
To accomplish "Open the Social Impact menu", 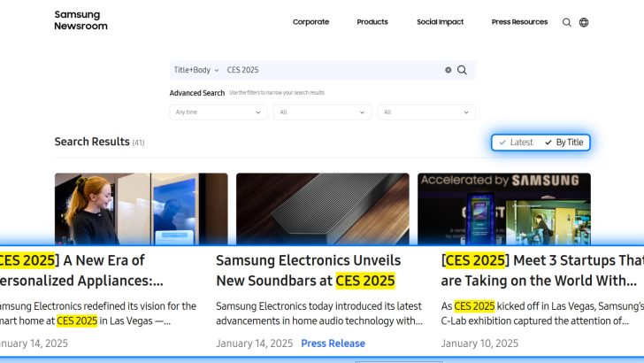I will coord(440,22).
